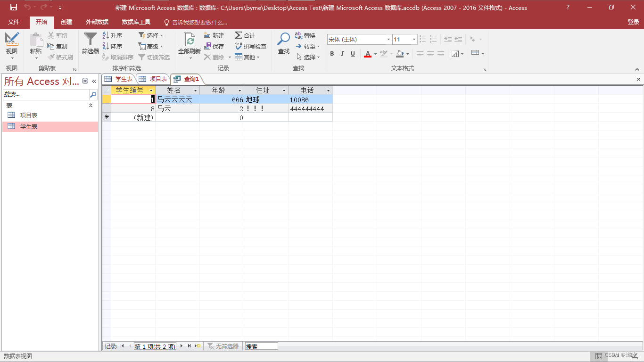Image resolution: width=644 pixels, height=362 pixels.
Task: Align text left in 文本格式 group
Action: tap(420, 54)
